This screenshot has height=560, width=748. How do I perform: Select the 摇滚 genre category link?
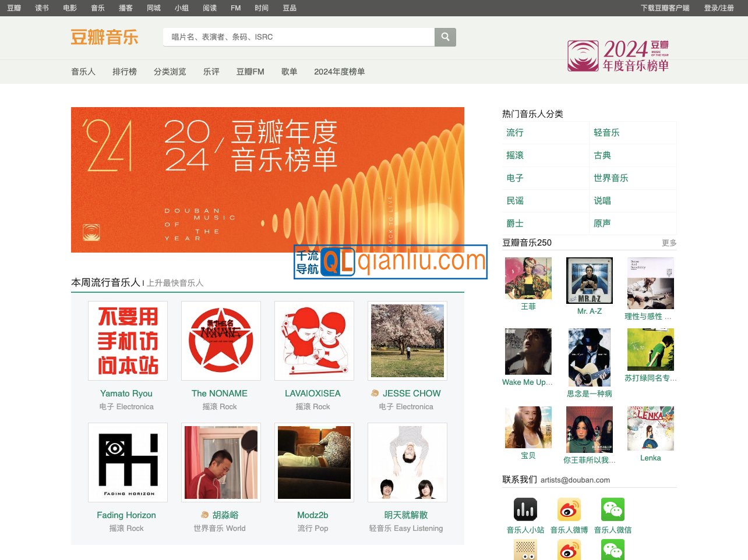515,155
